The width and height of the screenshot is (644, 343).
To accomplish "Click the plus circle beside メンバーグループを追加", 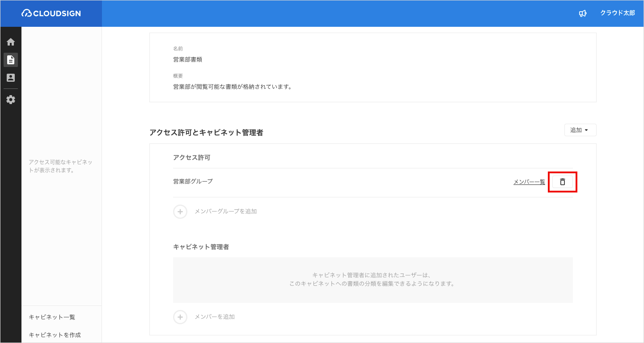I will 180,211.
